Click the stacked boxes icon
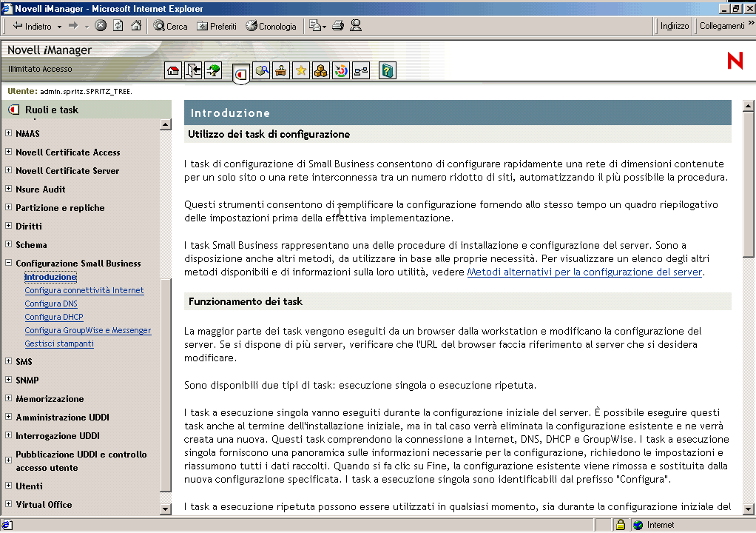The image size is (756, 533). (x=320, y=71)
